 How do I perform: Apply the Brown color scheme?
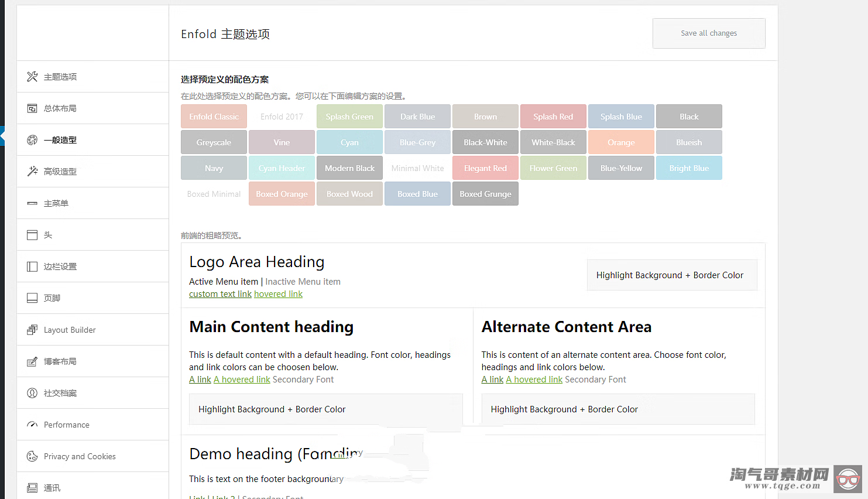pos(485,117)
